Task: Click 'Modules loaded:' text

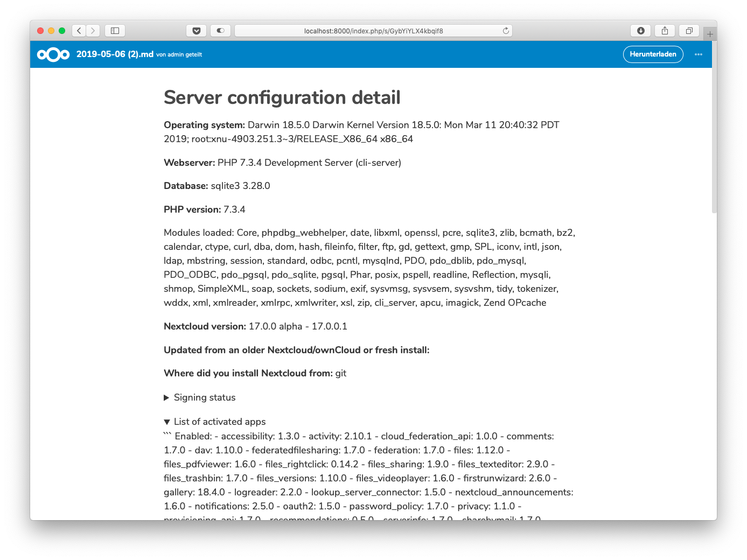Action: 199,233
